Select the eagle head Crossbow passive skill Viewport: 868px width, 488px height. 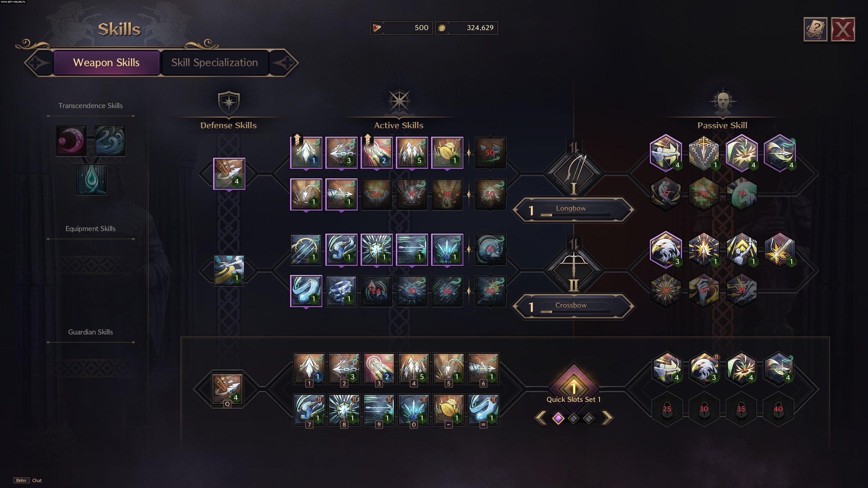(x=666, y=250)
